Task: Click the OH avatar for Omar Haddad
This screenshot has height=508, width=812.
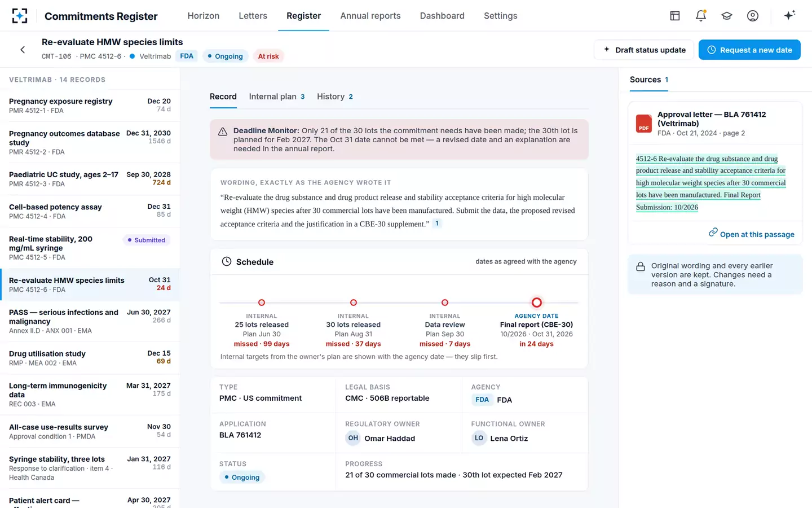Action: (x=353, y=438)
